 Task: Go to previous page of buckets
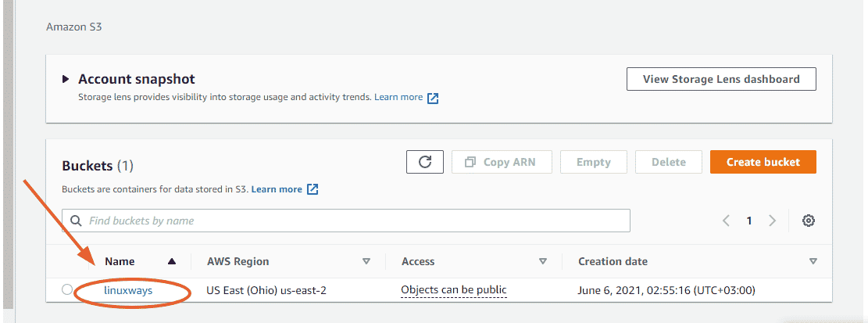726,221
